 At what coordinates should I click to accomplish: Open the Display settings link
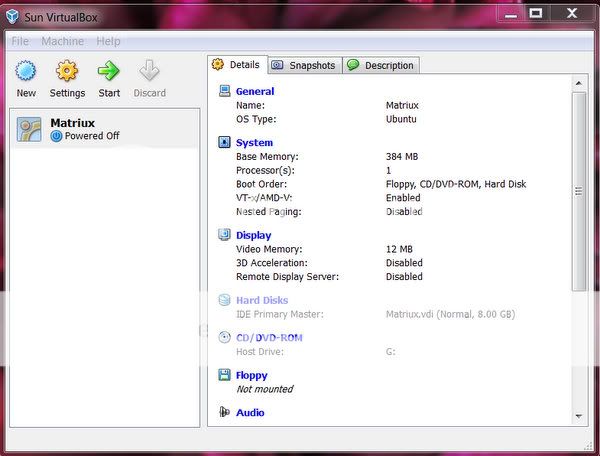click(253, 235)
